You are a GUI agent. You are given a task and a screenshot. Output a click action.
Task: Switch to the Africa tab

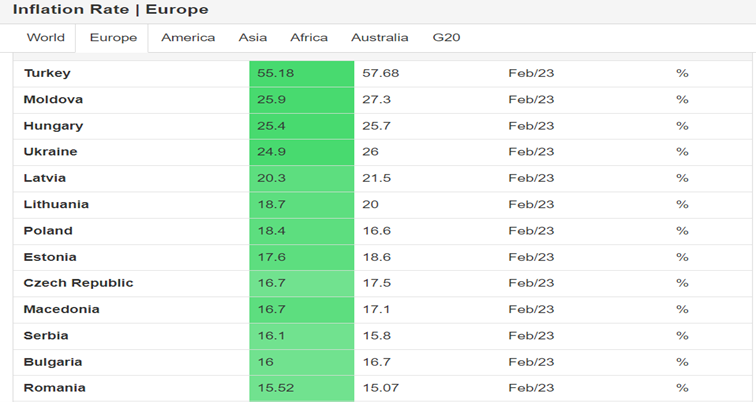(x=309, y=38)
